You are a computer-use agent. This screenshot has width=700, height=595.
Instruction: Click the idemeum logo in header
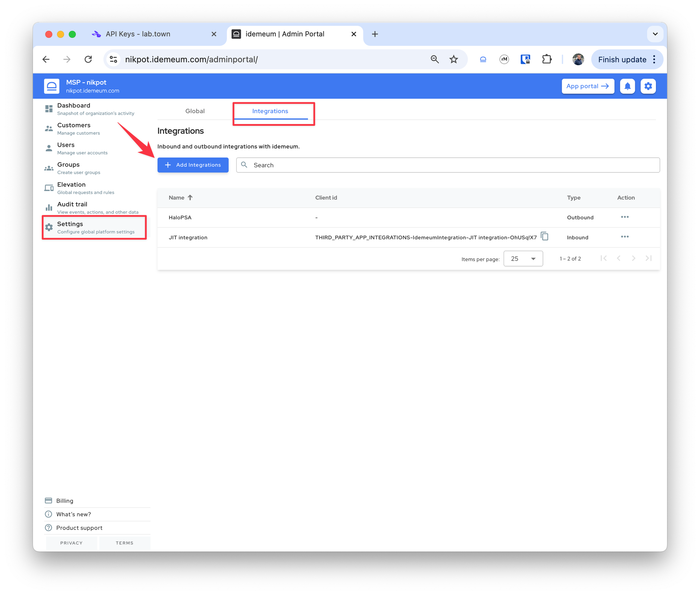pos(51,86)
